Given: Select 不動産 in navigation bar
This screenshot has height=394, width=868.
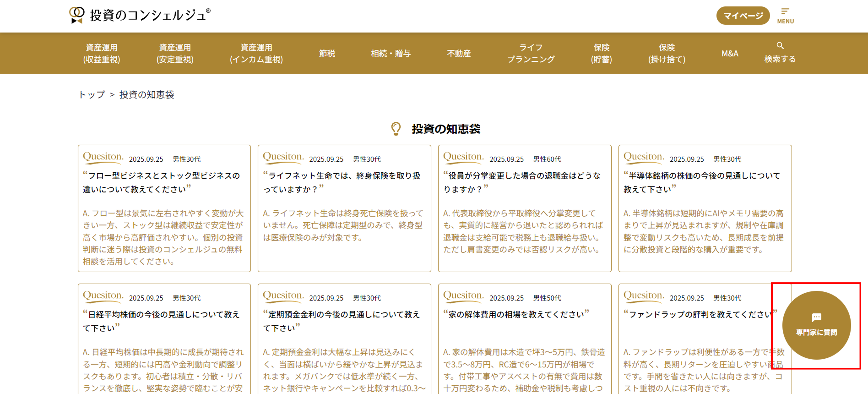Looking at the screenshot, I should point(459,53).
